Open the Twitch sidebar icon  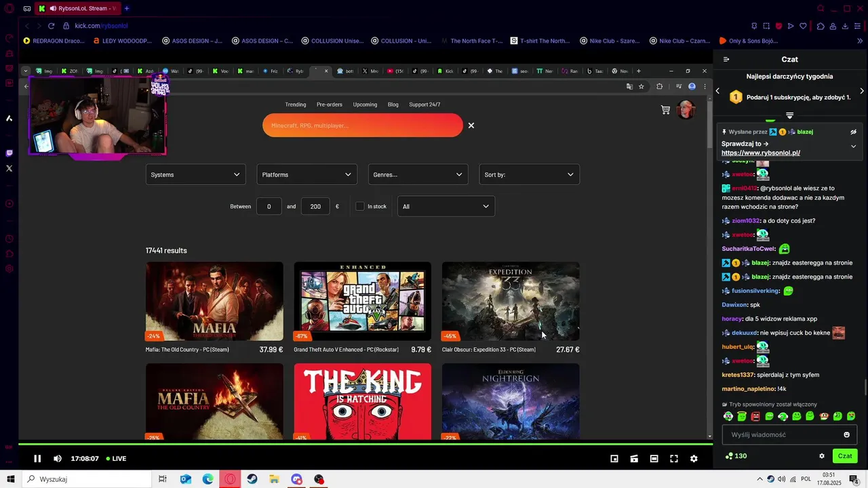(x=9, y=153)
